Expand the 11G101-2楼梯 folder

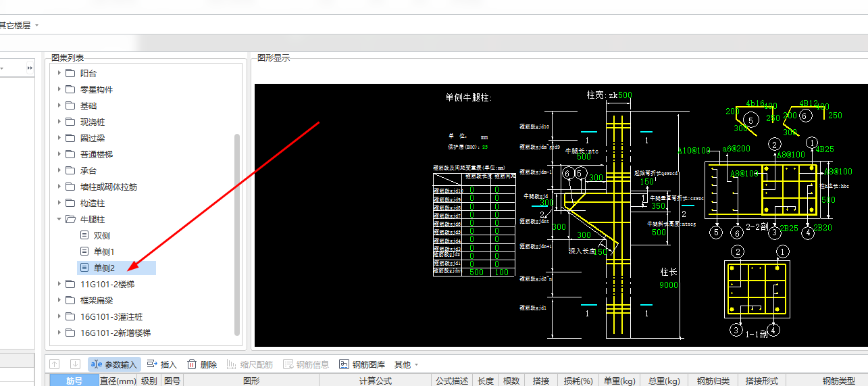click(59, 284)
